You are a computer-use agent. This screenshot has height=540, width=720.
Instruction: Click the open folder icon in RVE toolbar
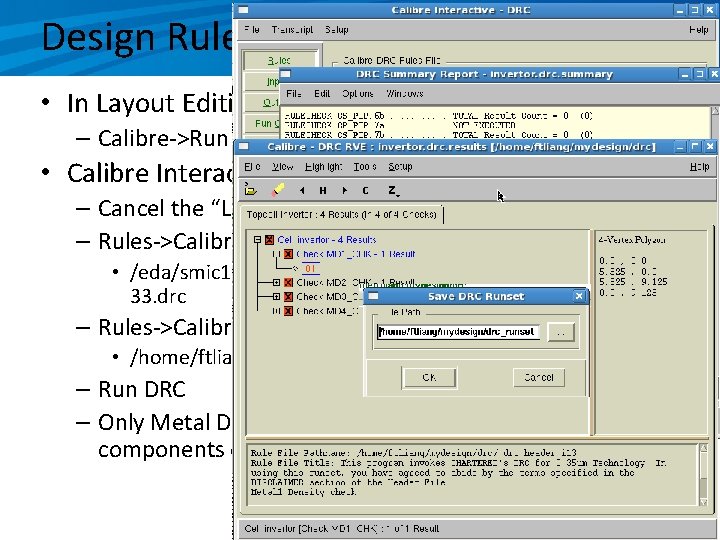[x=250, y=190]
